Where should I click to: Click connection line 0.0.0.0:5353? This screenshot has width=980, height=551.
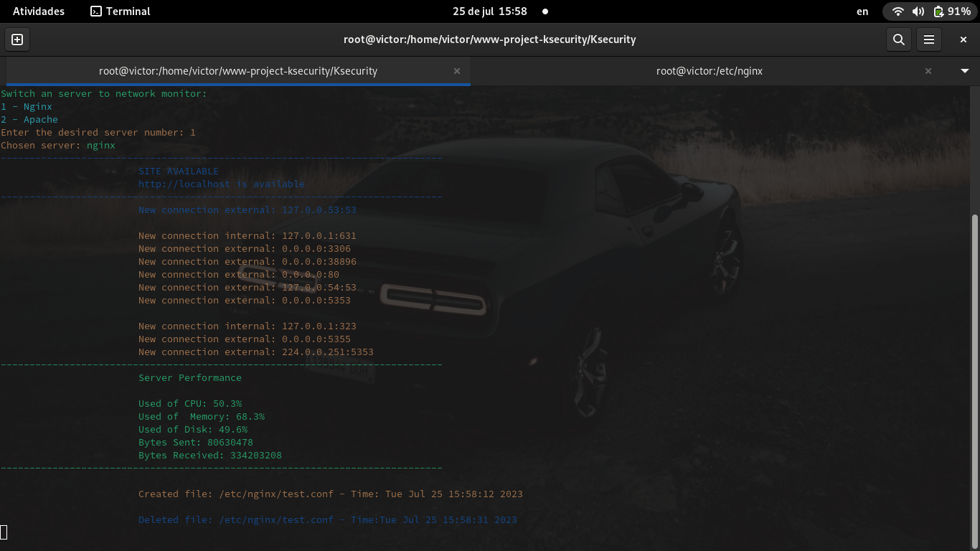pyautogui.click(x=245, y=301)
